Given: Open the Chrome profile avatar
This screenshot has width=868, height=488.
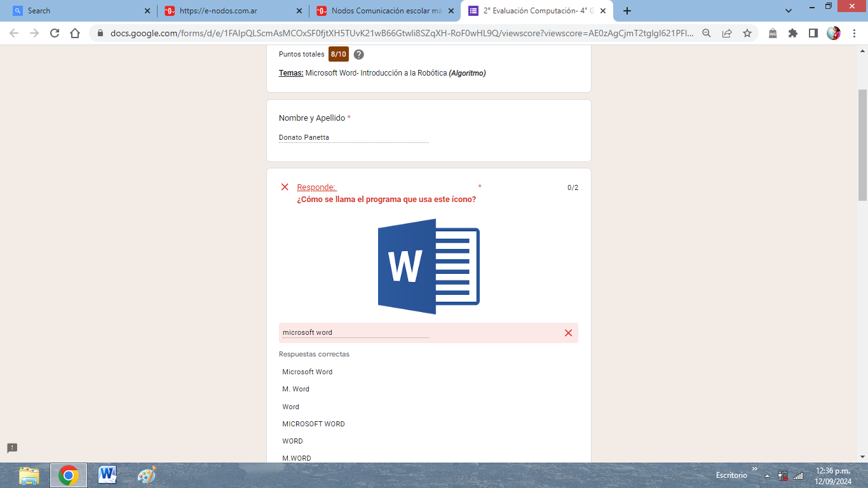Looking at the screenshot, I should [x=833, y=34].
